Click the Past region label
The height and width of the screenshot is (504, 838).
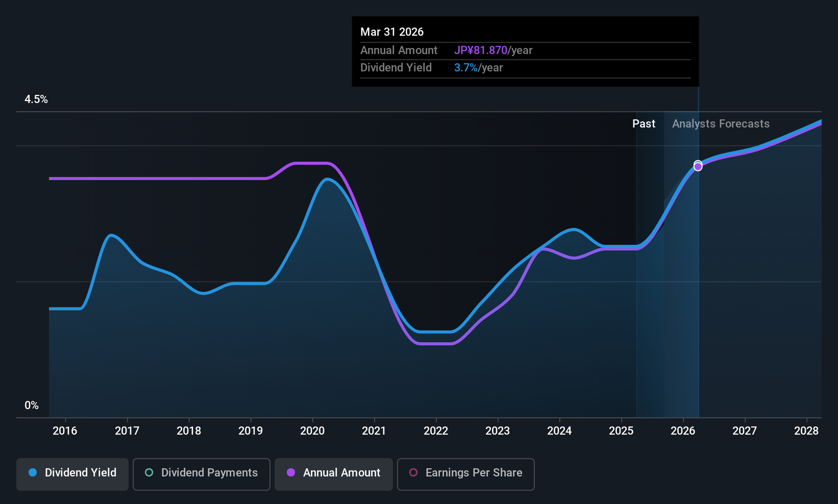644,124
